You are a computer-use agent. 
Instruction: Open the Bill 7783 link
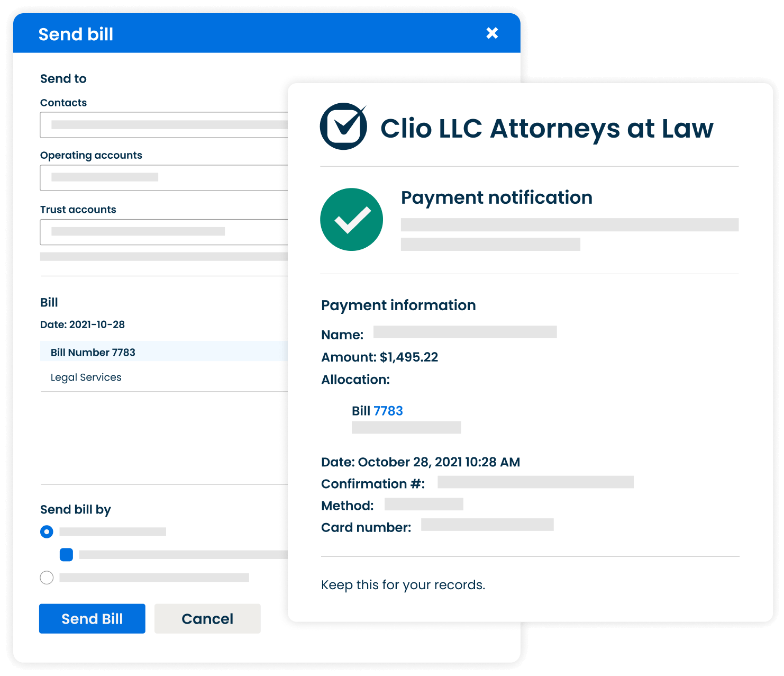[388, 411]
